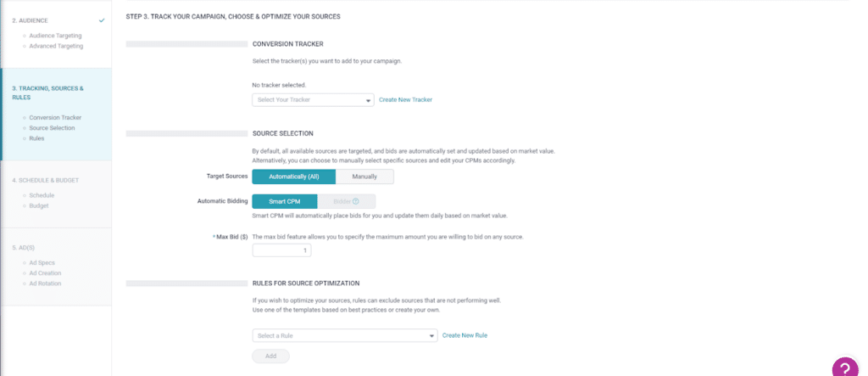Open the Select Your Tracker dropdown

tap(313, 99)
